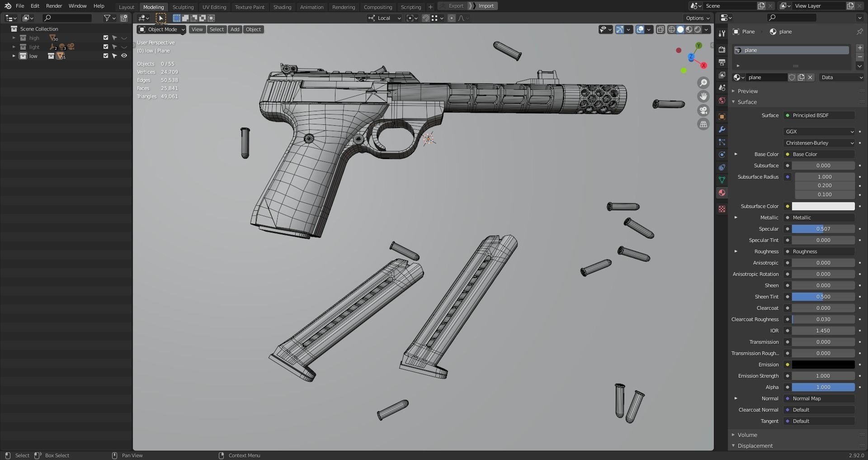Duplicate the plane material with new-copy icon
The image size is (868, 460).
(x=801, y=77)
